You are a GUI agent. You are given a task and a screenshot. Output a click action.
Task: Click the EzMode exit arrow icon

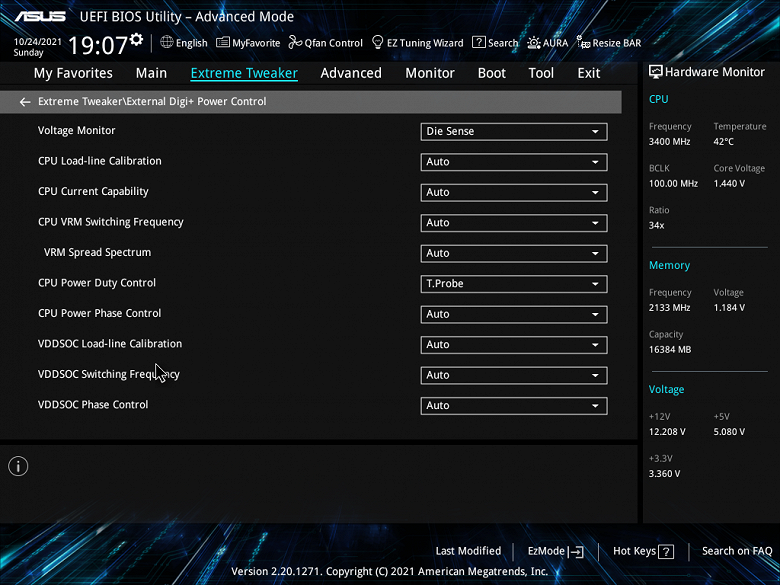click(x=576, y=552)
